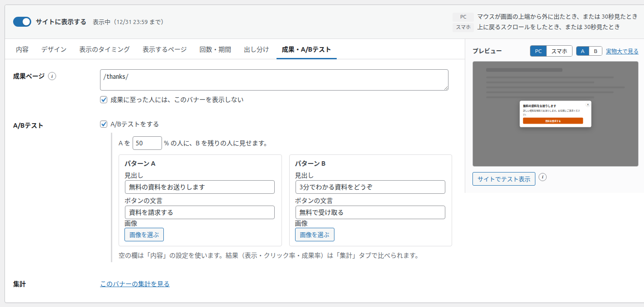This screenshot has height=307, width=644.
Task: Choose an image for パターン A
Action: pyautogui.click(x=144, y=235)
